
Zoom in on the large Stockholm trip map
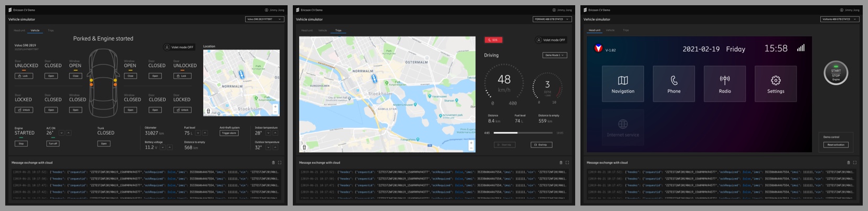coord(471,143)
